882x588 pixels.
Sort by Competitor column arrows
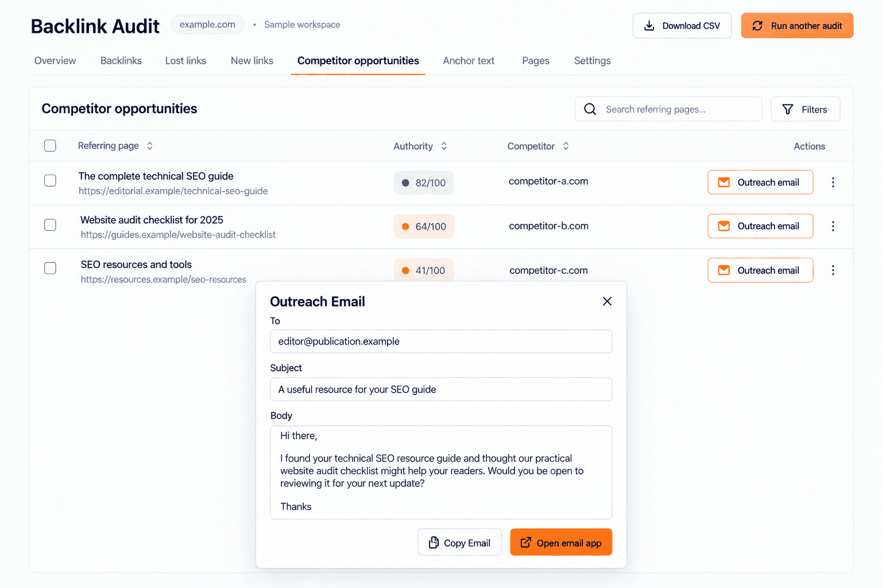coord(566,146)
